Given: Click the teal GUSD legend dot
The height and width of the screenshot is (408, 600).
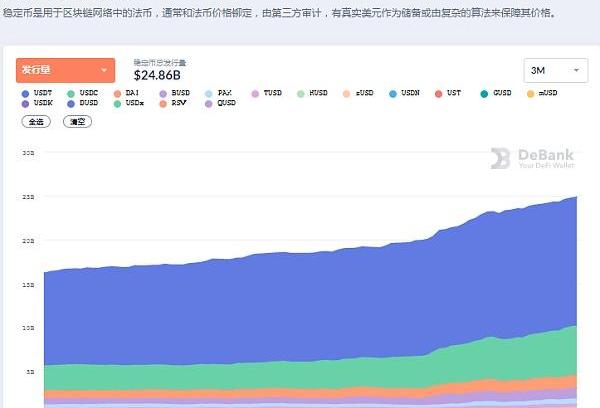Looking at the screenshot, I should coord(484,94).
